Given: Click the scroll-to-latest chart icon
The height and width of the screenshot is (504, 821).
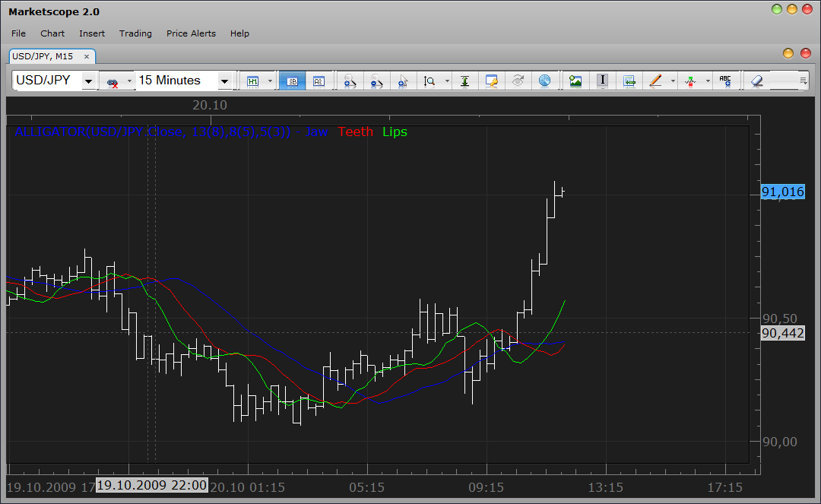Looking at the screenshot, I should pos(629,81).
